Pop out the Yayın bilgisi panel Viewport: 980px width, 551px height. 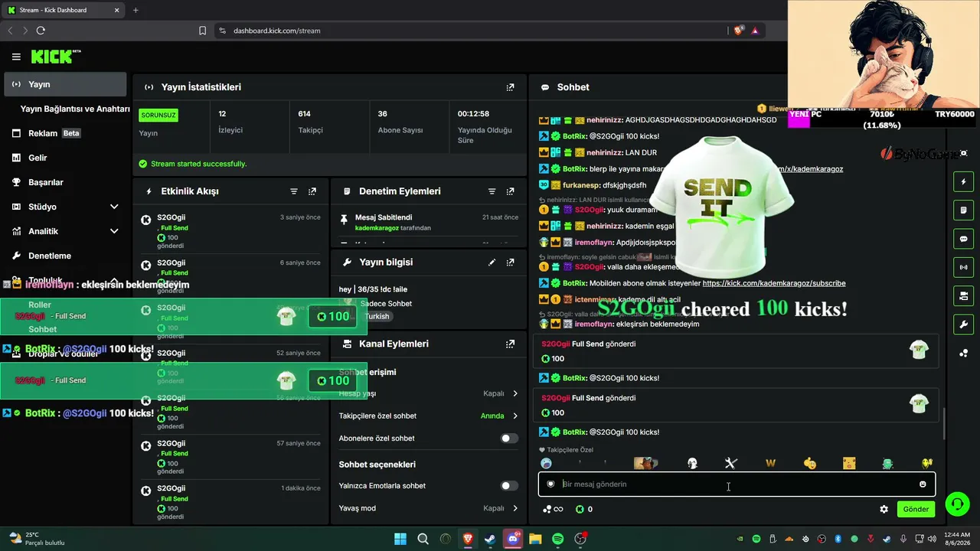pos(510,262)
